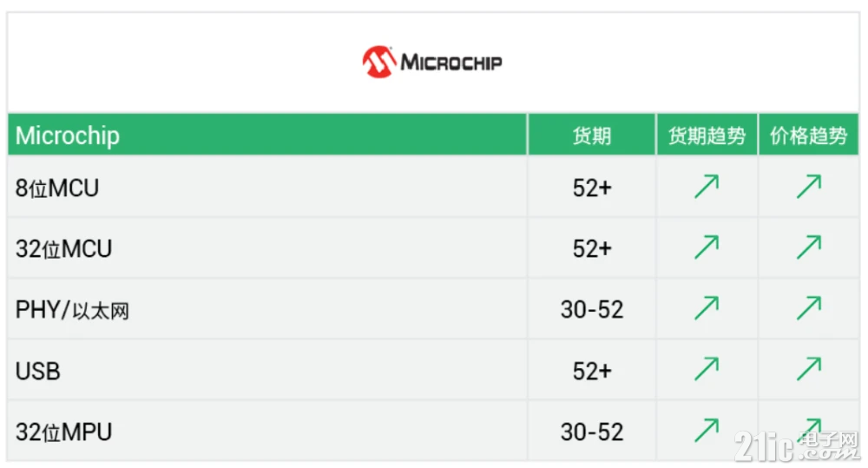
Task: Click the Microchip logo at top
Action: [432, 62]
